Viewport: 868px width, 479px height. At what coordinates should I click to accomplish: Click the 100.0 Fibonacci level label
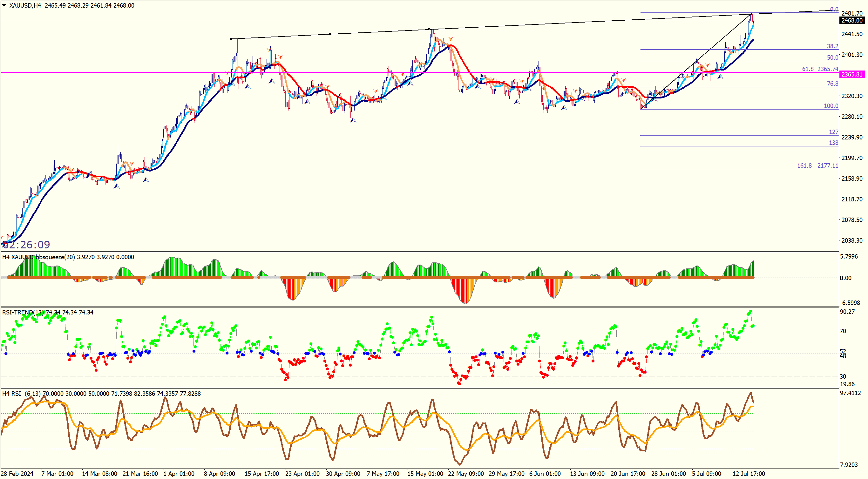[x=831, y=106]
